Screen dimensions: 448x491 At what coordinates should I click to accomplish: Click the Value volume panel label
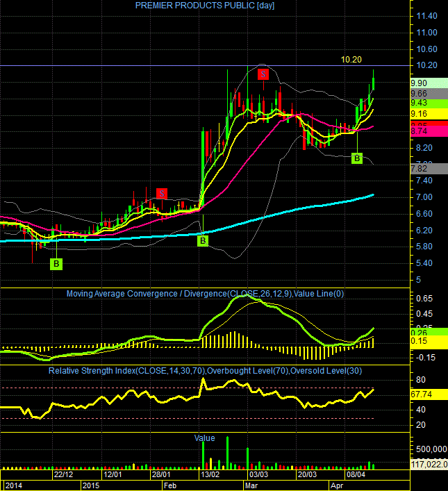coord(204,438)
